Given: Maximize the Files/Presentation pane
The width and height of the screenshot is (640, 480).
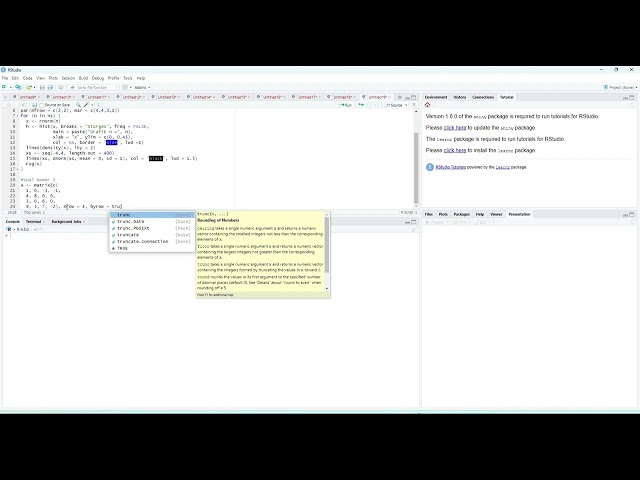Looking at the screenshot, I should 632,214.
